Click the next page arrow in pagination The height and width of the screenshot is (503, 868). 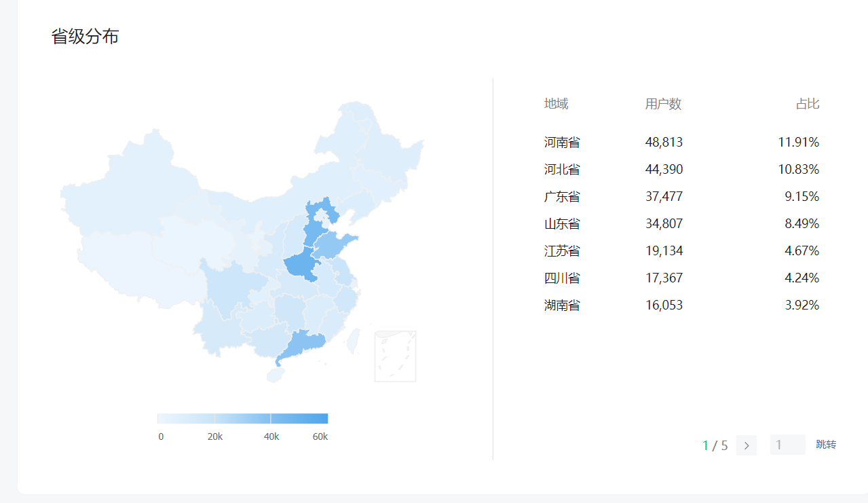(x=746, y=445)
